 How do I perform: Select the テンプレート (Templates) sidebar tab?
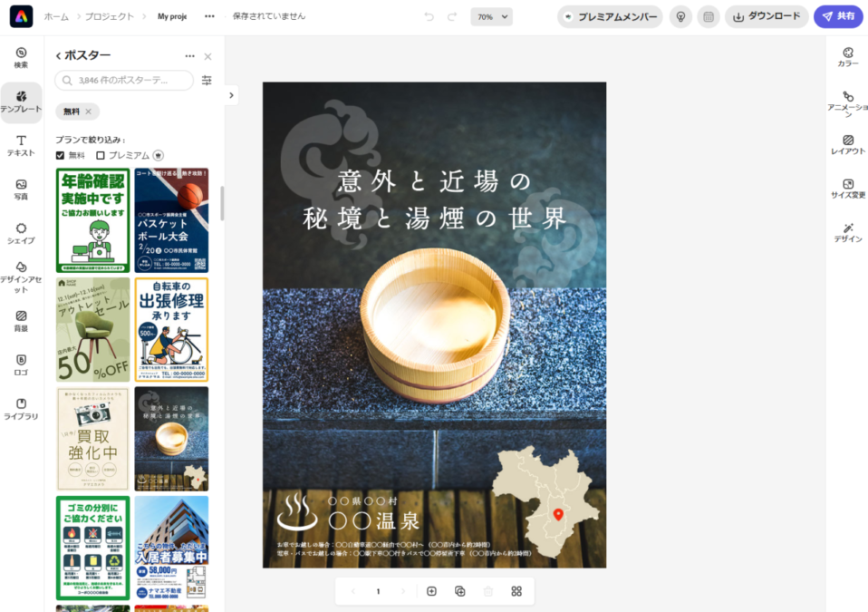click(x=21, y=102)
